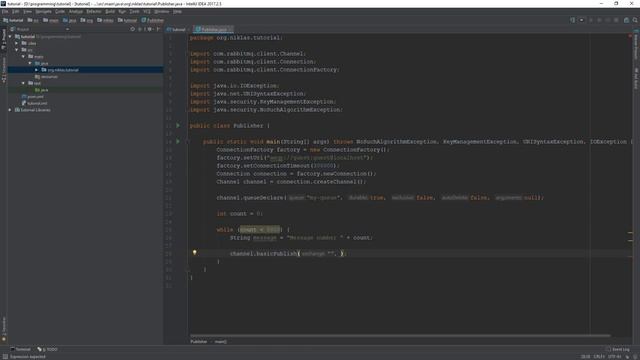This screenshot has width=640, height=360.
Task: Hide the Project tool window
Action: pyautogui.click(x=158, y=29)
